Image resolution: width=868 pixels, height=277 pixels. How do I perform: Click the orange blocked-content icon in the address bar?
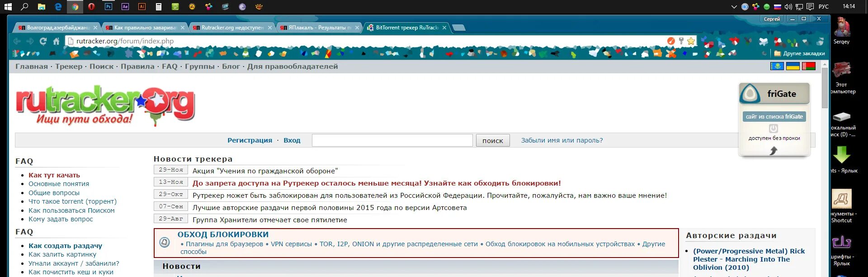coord(671,41)
